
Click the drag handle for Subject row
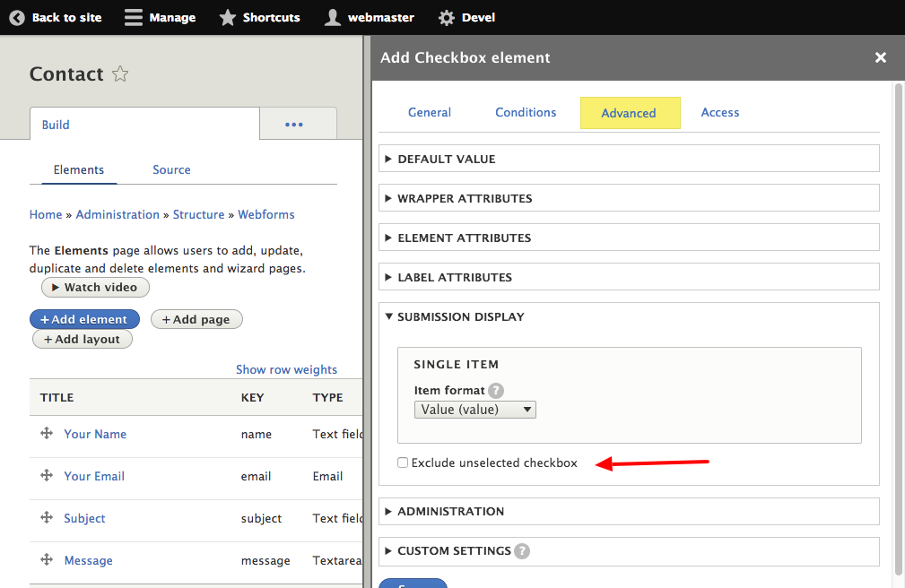tap(47, 517)
